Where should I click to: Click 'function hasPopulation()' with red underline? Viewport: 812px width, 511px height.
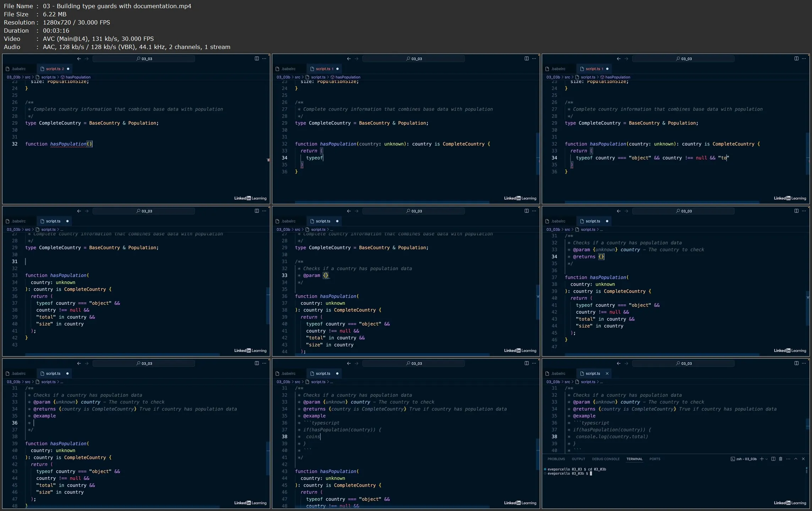pyautogui.click(x=59, y=144)
